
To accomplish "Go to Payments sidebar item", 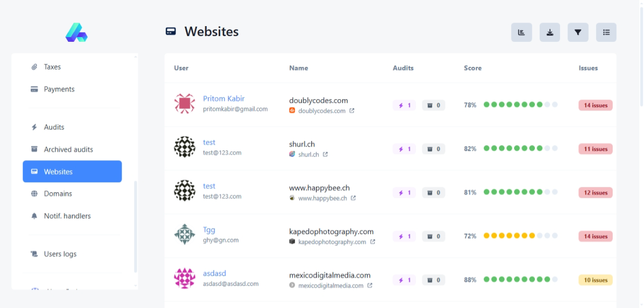I will click(59, 89).
